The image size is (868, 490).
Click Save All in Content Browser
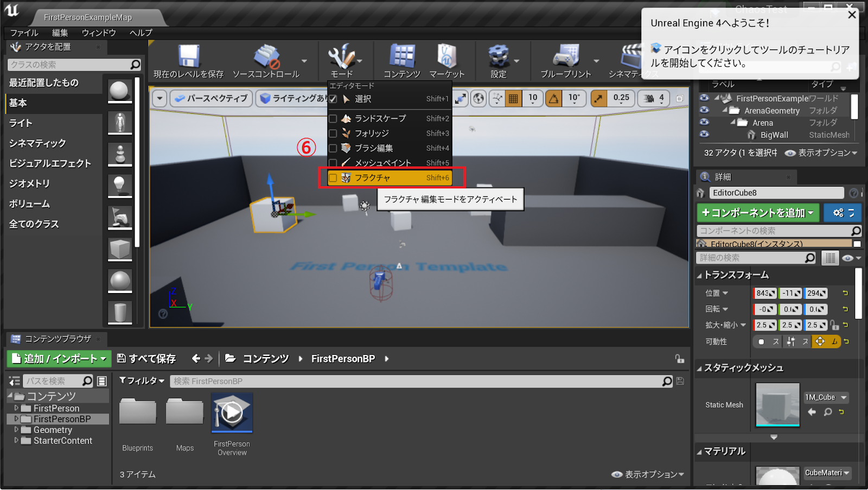point(146,359)
